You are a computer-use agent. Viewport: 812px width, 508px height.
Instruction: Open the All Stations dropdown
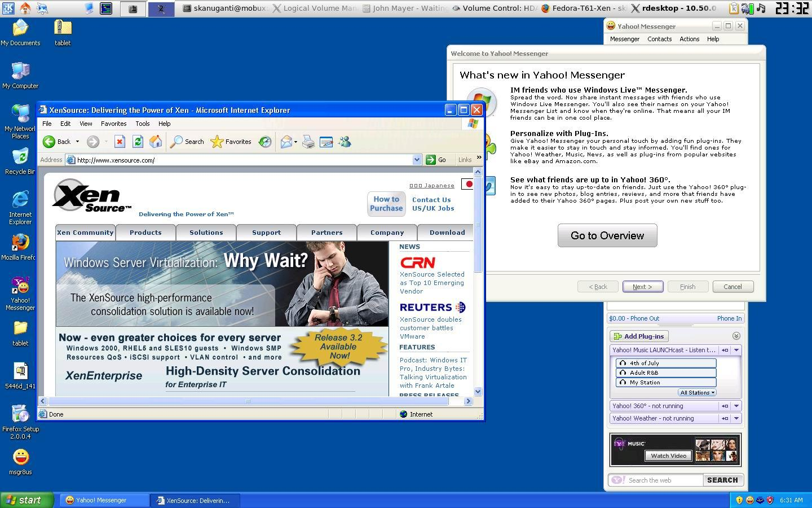pos(698,392)
